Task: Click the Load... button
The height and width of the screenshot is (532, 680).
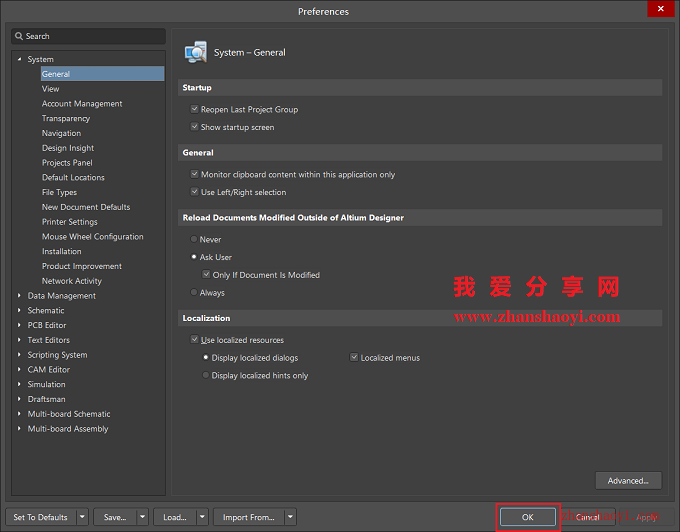Action: [x=175, y=517]
